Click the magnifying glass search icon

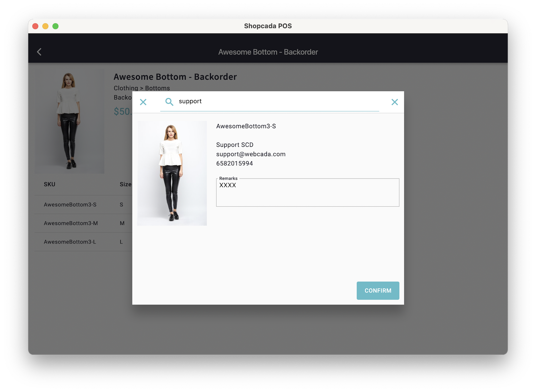(x=169, y=102)
